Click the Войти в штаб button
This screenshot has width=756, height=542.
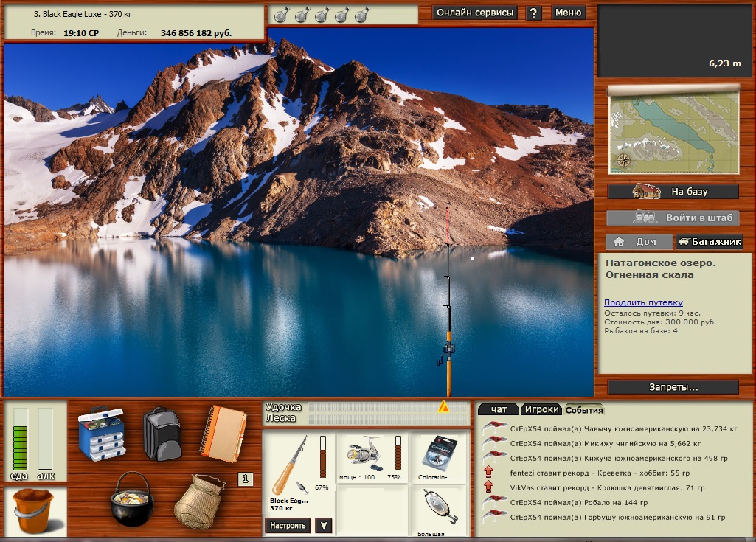pyautogui.click(x=673, y=218)
